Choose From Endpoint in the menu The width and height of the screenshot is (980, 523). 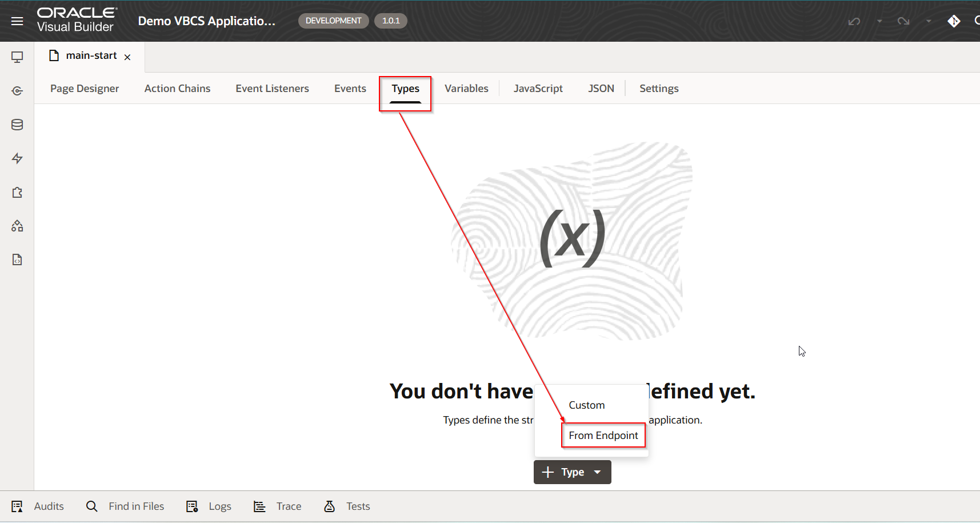tap(603, 436)
